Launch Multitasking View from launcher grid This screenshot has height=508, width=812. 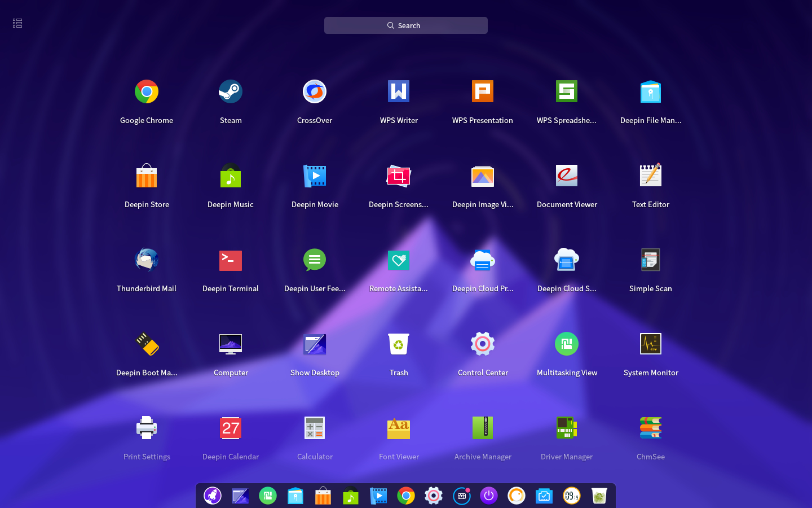pos(567,344)
